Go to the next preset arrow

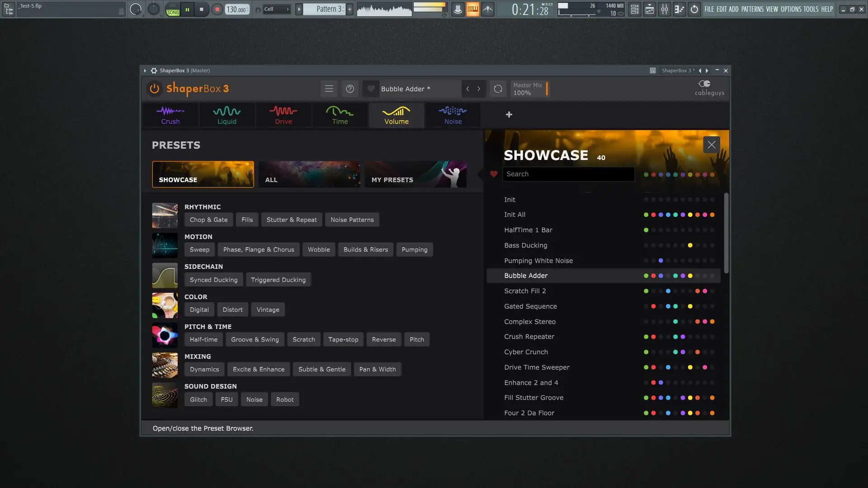(x=479, y=89)
